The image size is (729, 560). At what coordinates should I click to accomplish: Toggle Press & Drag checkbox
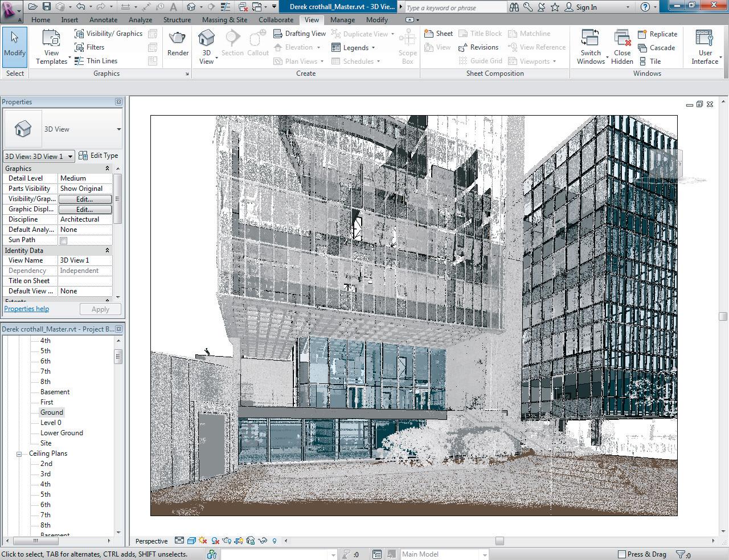[x=622, y=554]
